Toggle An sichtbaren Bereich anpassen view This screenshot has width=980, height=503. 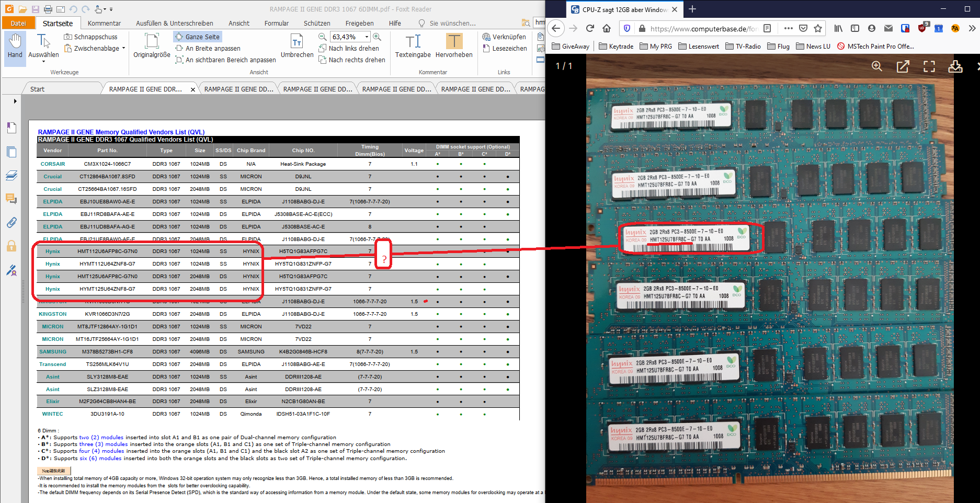[225, 60]
